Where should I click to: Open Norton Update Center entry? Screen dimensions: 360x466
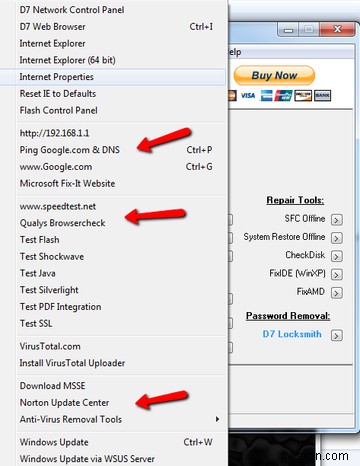click(113, 403)
